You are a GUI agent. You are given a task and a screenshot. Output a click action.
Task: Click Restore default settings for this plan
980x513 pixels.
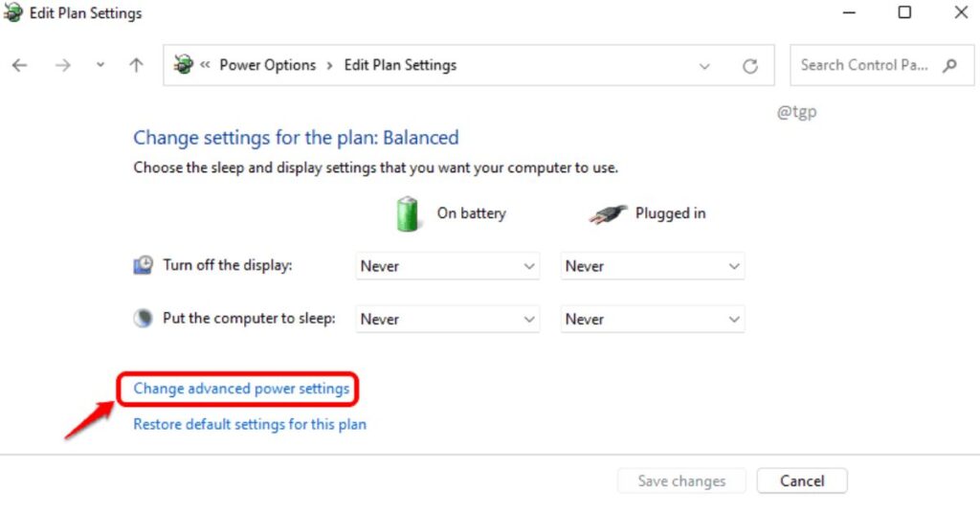click(250, 424)
